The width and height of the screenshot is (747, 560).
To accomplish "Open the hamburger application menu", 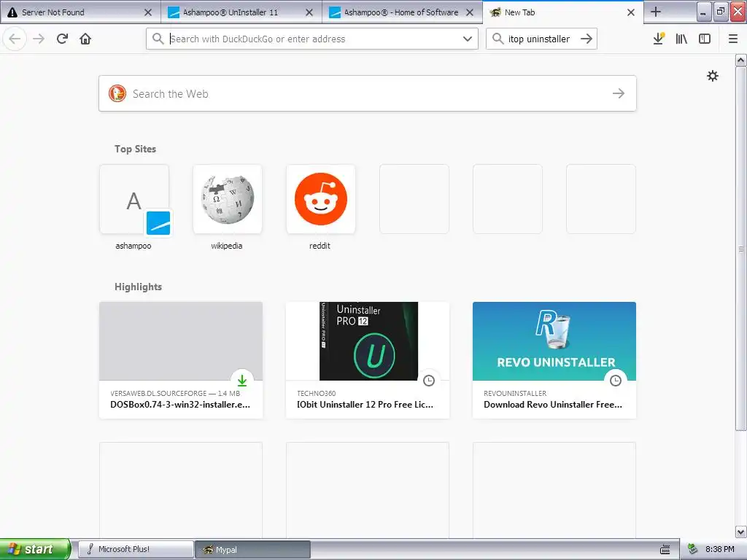I will point(733,39).
